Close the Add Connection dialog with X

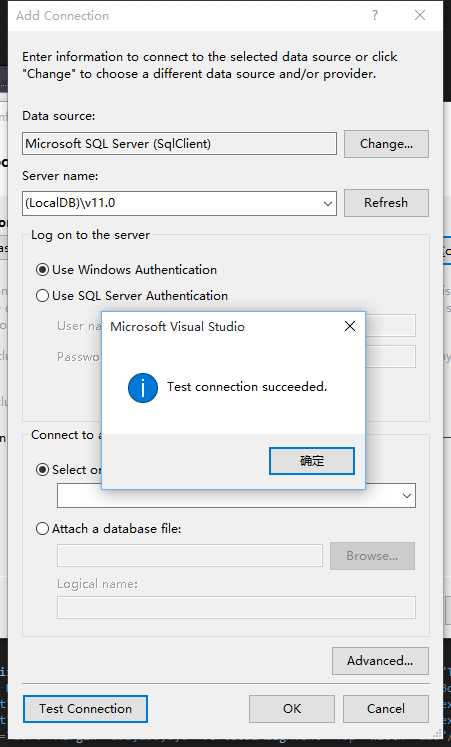[420, 15]
